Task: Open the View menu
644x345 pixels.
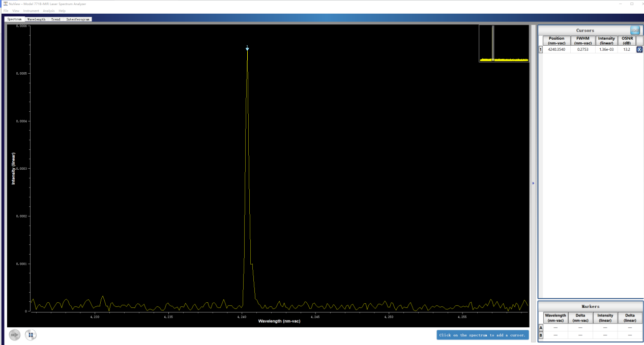Action: pyautogui.click(x=16, y=11)
